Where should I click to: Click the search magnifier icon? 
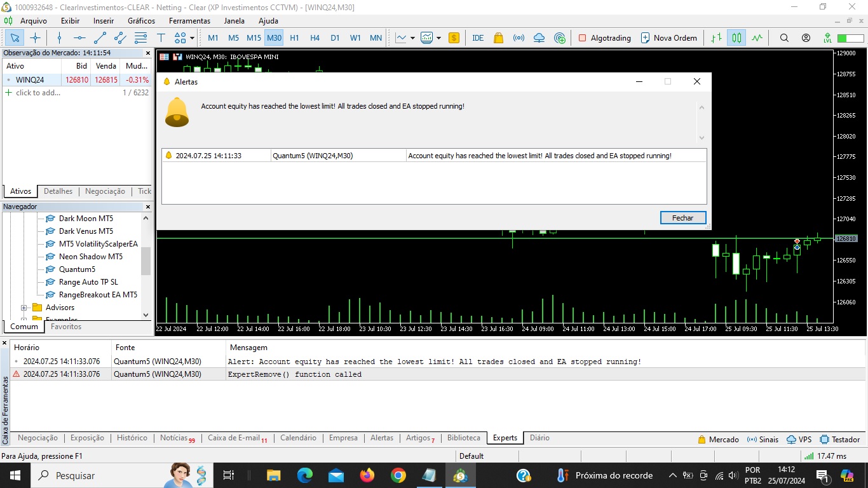tap(784, 37)
